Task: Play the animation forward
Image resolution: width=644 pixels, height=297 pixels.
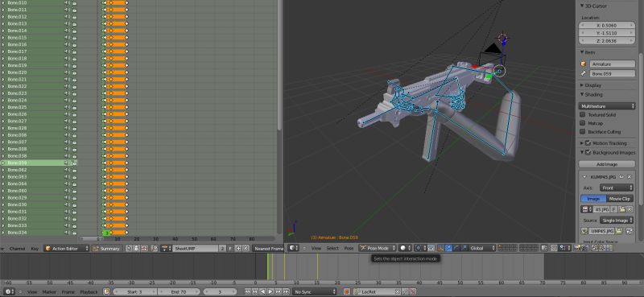Action: tap(270, 291)
